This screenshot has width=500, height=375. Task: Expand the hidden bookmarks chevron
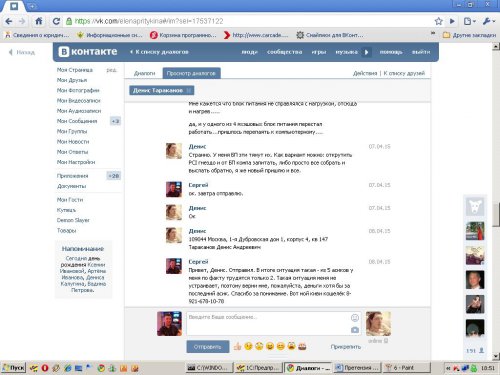click(x=433, y=33)
